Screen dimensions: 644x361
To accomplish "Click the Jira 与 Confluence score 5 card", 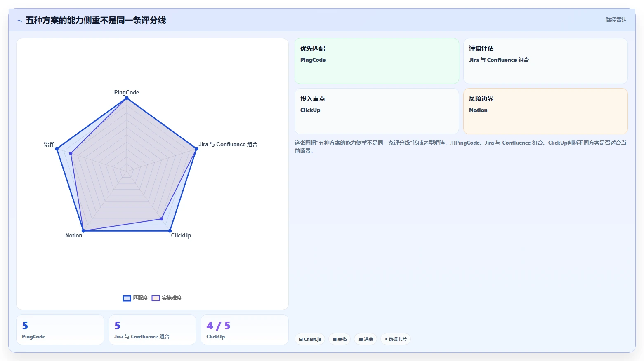I will [152, 330].
